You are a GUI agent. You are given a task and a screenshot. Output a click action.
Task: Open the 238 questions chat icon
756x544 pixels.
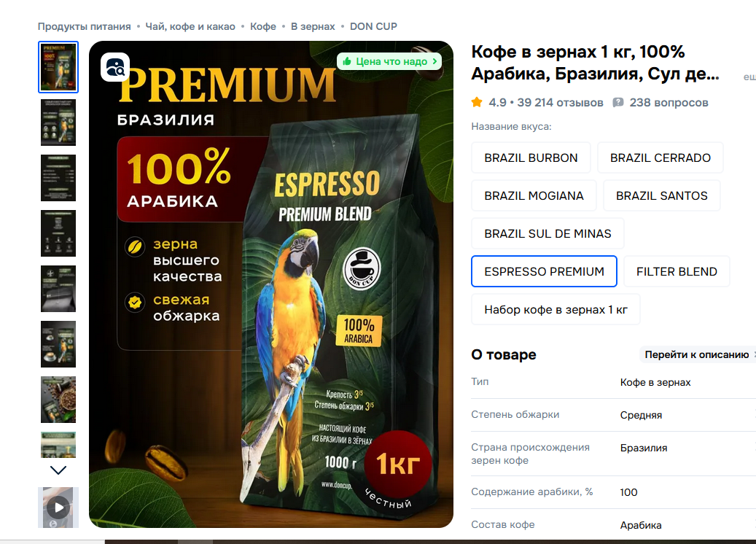pyautogui.click(x=618, y=102)
